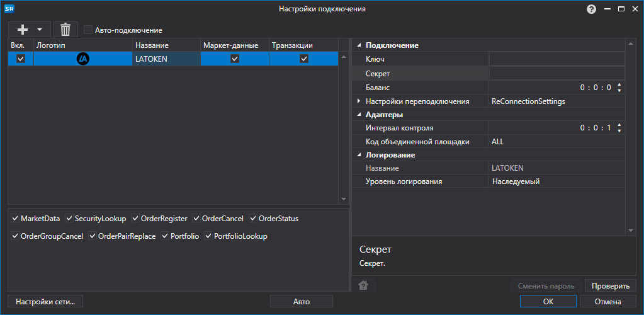Click the Ключ input field
644x315 pixels.
pos(557,59)
